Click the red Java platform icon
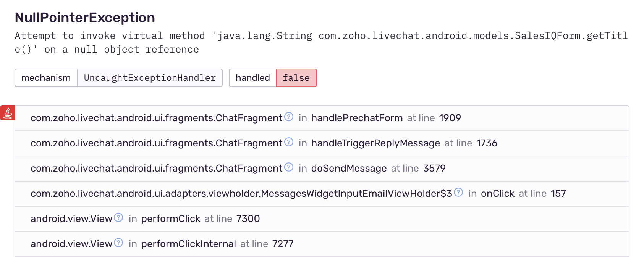Viewport: 644px width, 257px height. 8,113
